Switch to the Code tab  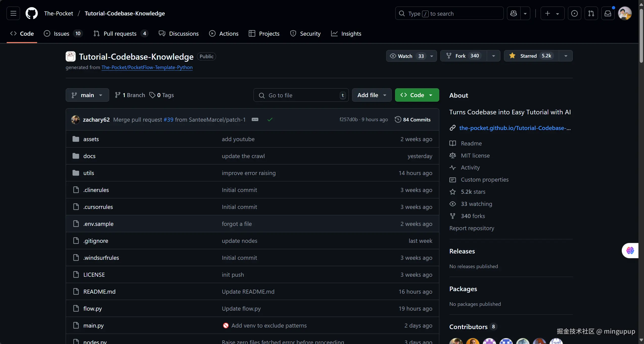point(22,33)
